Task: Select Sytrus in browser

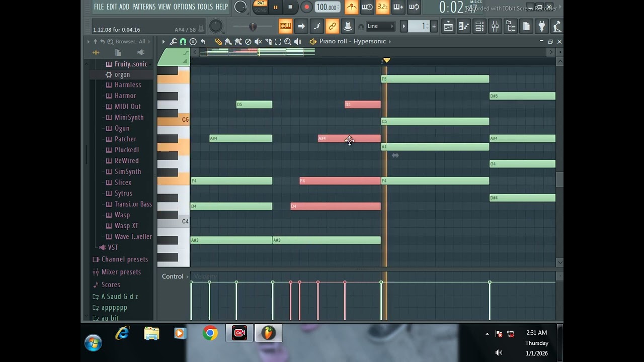Action: click(123, 193)
